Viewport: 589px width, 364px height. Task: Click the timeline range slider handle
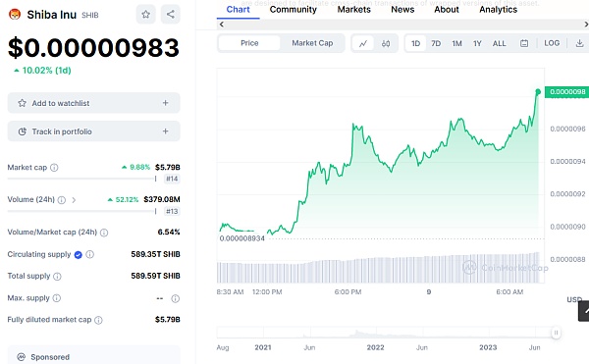tap(556, 333)
